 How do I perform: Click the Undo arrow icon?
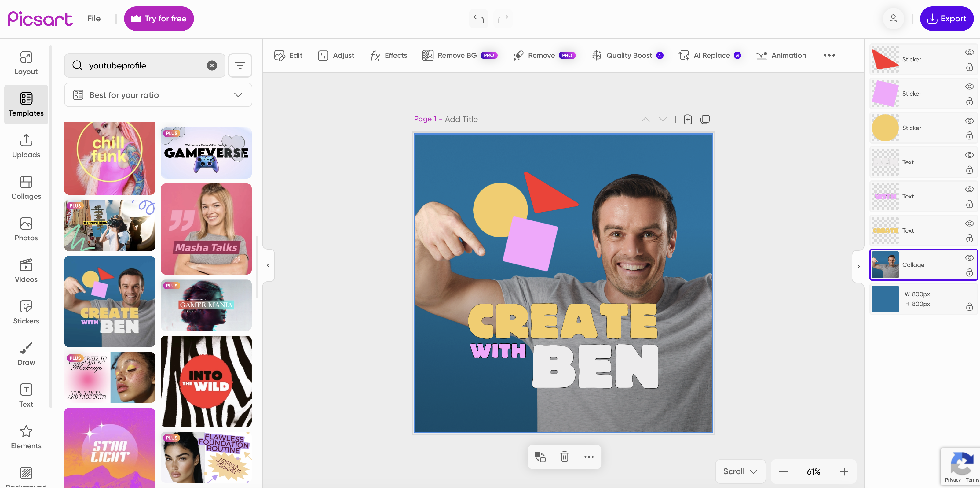tap(478, 18)
